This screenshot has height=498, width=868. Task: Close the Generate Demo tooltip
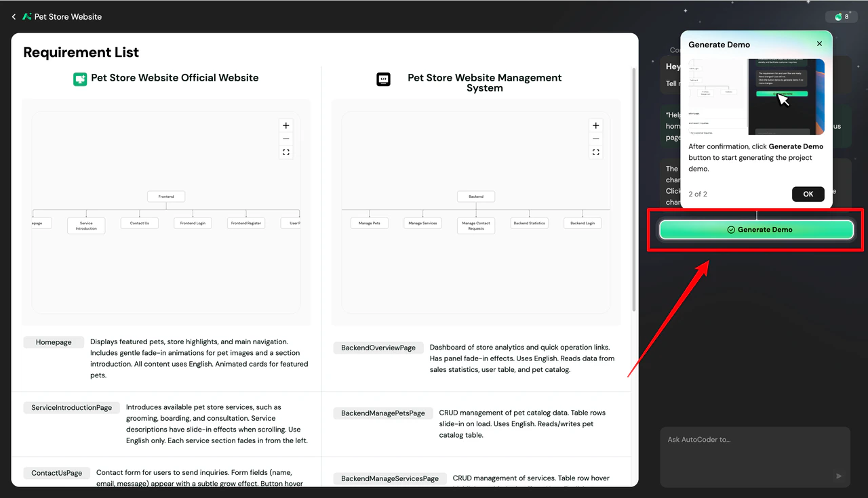tap(819, 43)
